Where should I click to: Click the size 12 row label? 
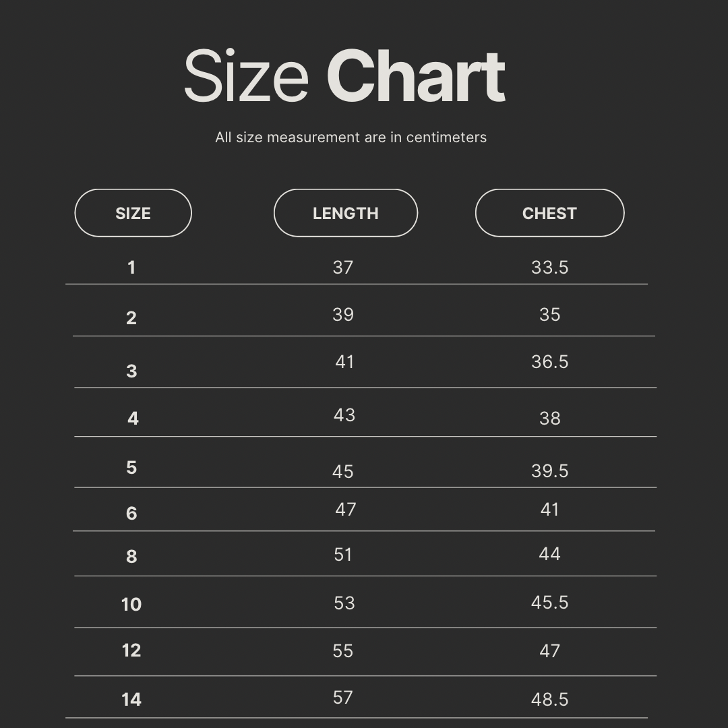(131, 650)
